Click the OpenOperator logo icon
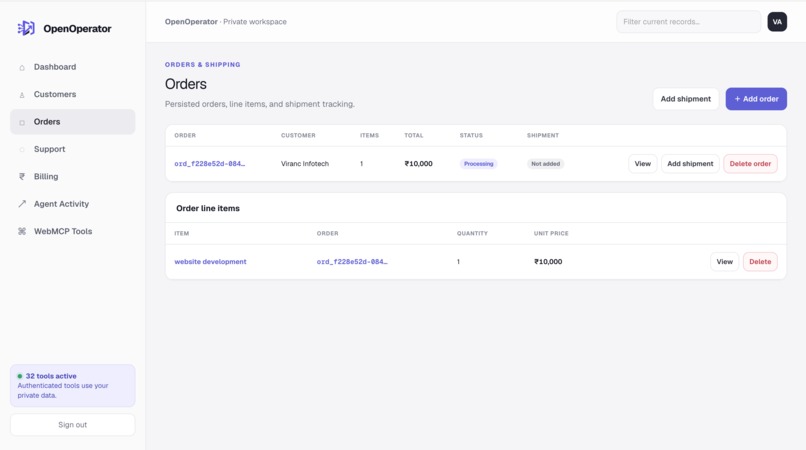Screen dimensions: 806x450 [26, 28]
